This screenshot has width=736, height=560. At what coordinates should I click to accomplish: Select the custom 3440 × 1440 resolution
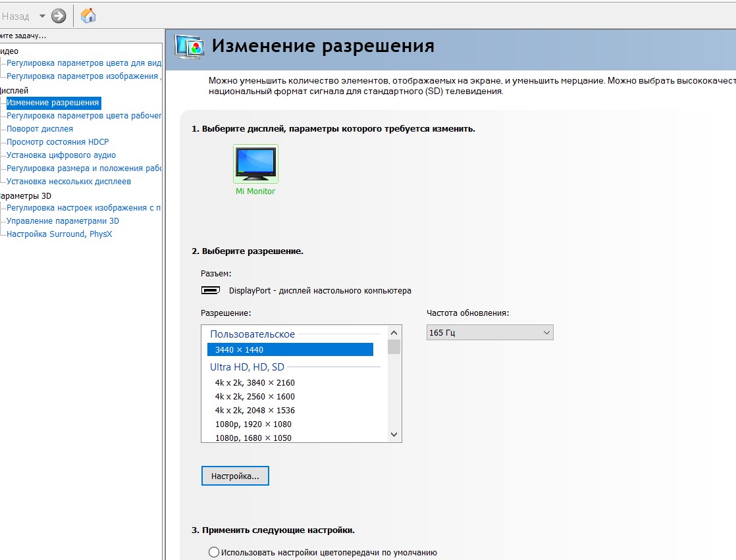pos(290,349)
